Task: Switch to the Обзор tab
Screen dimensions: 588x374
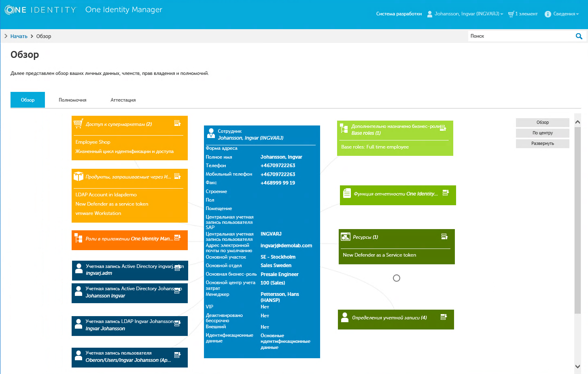Action: pyautogui.click(x=28, y=100)
